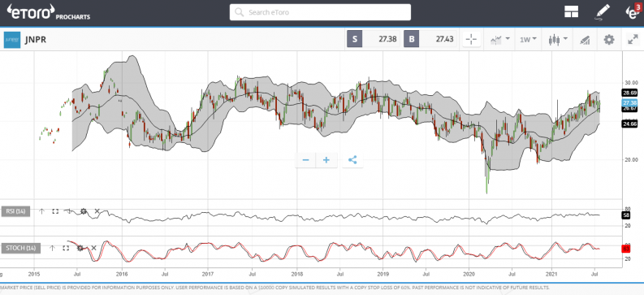644x295 pixels.
Task: Move the RSI panel down
Action: pyautogui.click(x=69, y=211)
